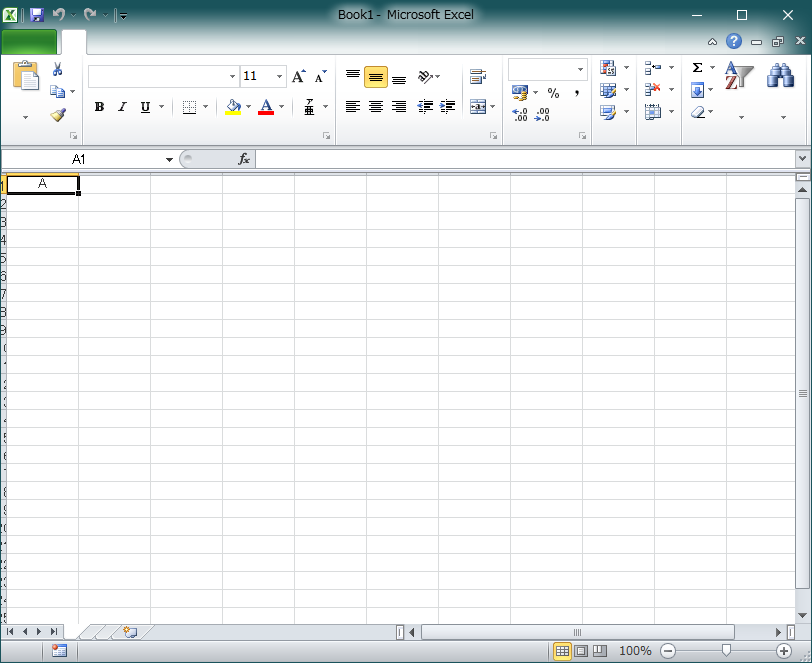812x663 pixels.
Task: Click the Orientation text angle icon
Action: pyautogui.click(x=426, y=77)
